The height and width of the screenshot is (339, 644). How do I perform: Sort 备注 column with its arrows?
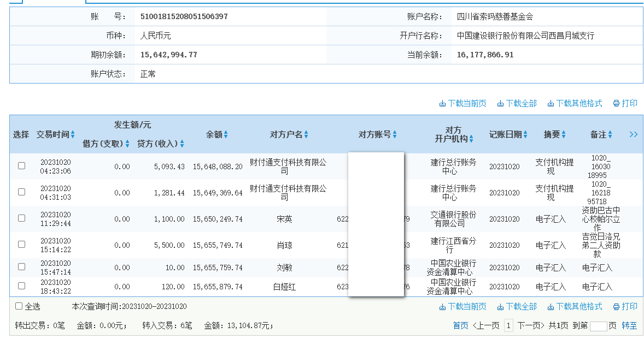610,134
